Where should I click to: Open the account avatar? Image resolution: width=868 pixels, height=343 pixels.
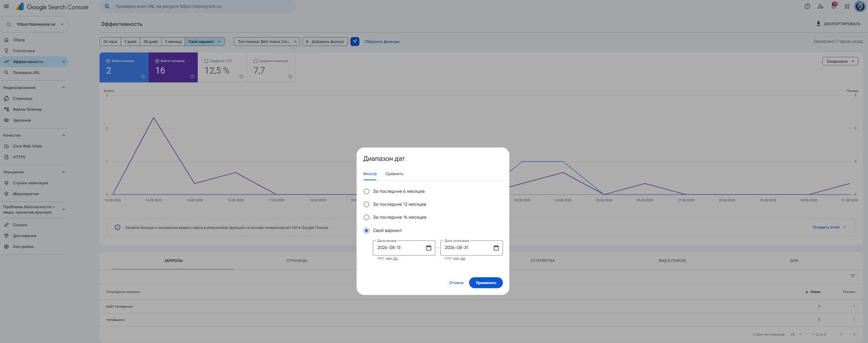tap(859, 6)
